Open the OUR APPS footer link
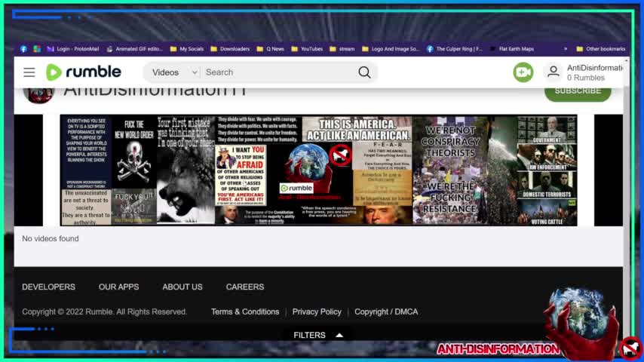The image size is (644, 362). (x=118, y=287)
